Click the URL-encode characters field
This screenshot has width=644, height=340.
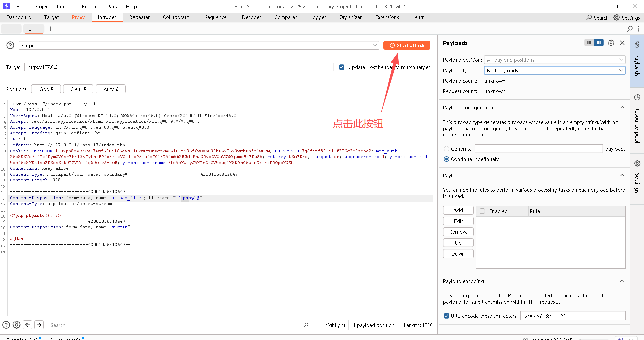(x=573, y=316)
